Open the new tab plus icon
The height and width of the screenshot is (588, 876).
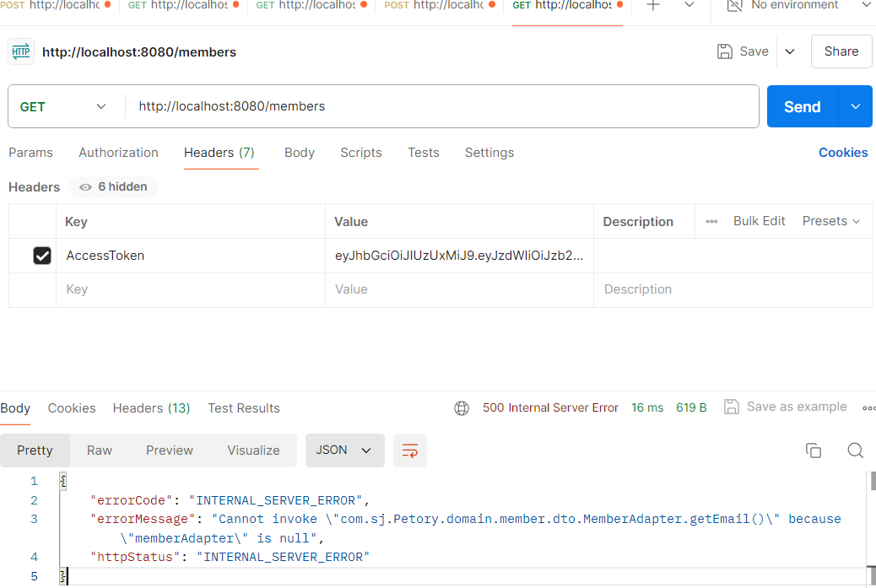(653, 5)
